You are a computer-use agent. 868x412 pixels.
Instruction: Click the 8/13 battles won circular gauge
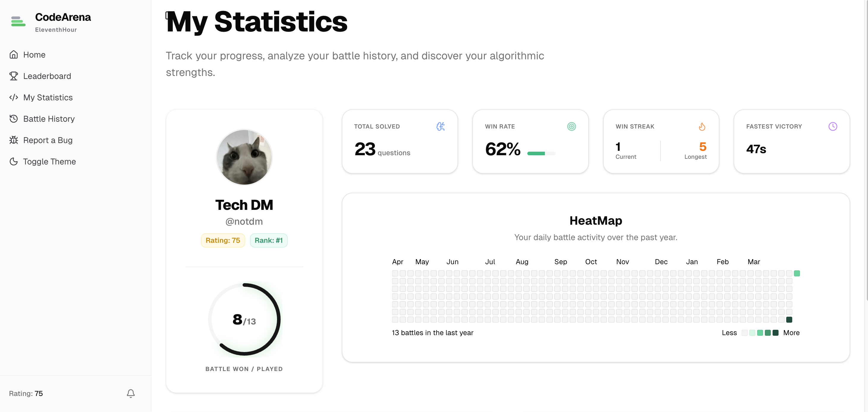(x=244, y=319)
